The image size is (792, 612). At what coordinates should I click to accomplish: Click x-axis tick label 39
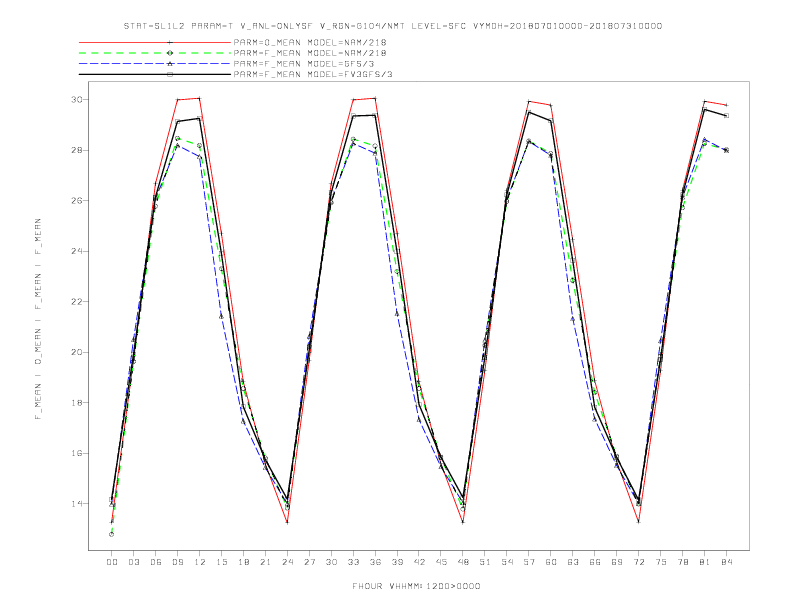(397, 562)
